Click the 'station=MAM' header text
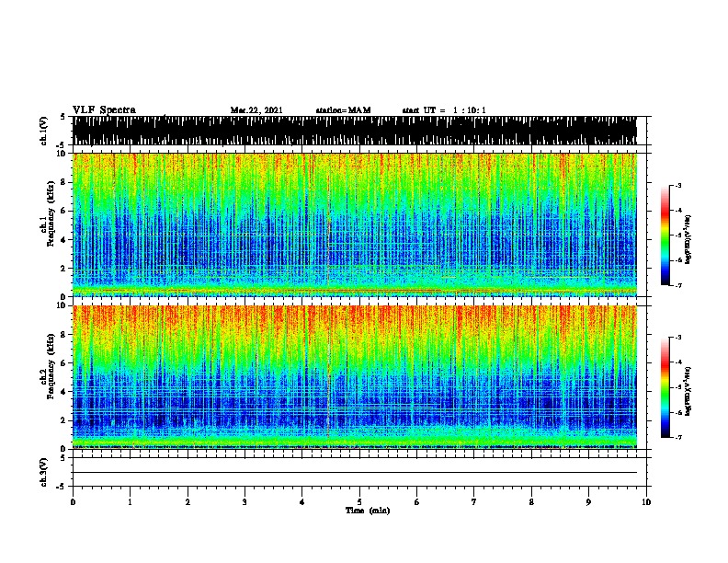The height and width of the screenshot is (563, 728). point(343,110)
